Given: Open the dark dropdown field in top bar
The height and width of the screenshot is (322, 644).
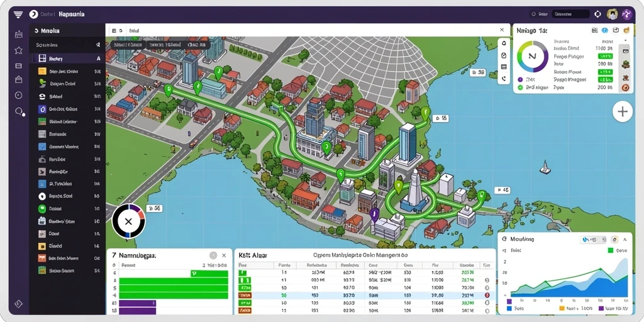Looking at the screenshot, I should 570,14.
